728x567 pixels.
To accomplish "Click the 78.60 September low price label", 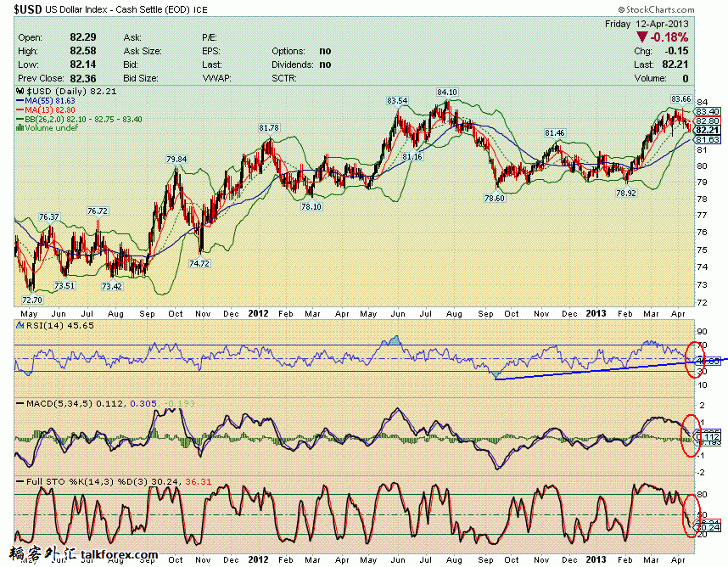I will (x=495, y=197).
